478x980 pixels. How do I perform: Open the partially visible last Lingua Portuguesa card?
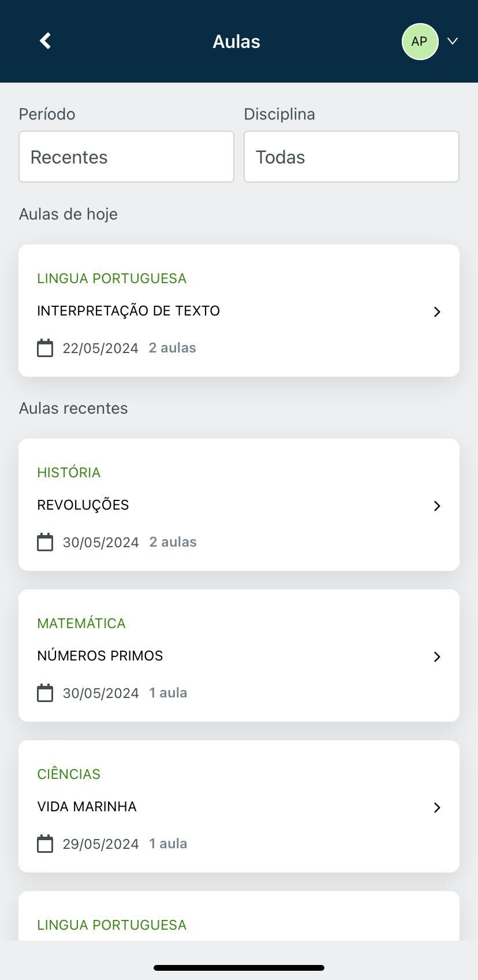[x=239, y=916]
